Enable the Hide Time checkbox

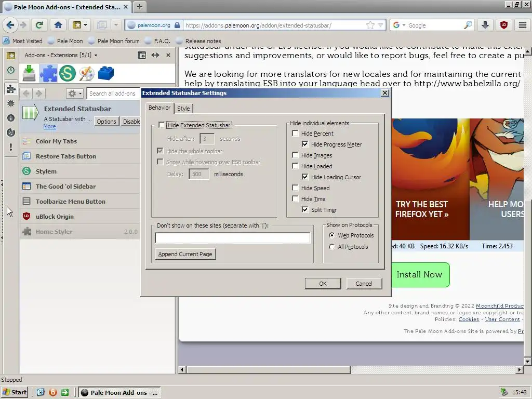point(295,198)
